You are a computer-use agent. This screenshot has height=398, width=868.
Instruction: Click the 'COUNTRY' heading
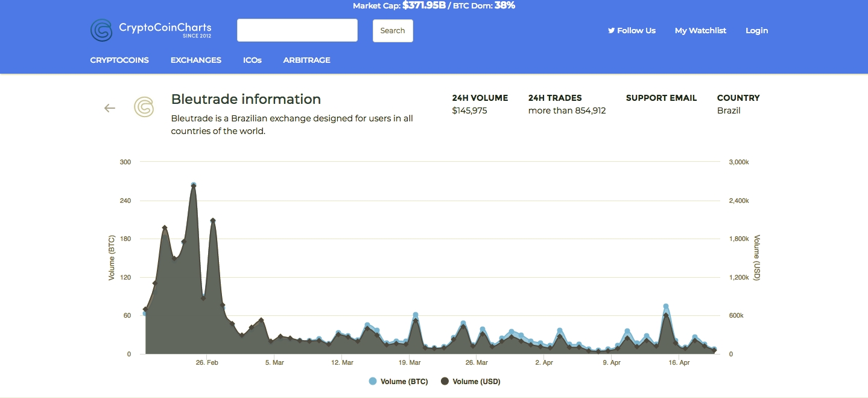(x=738, y=98)
